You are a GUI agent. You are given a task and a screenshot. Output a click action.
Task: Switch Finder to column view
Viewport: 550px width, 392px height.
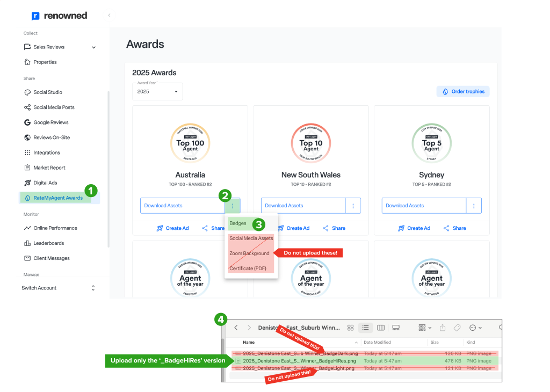click(381, 328)
